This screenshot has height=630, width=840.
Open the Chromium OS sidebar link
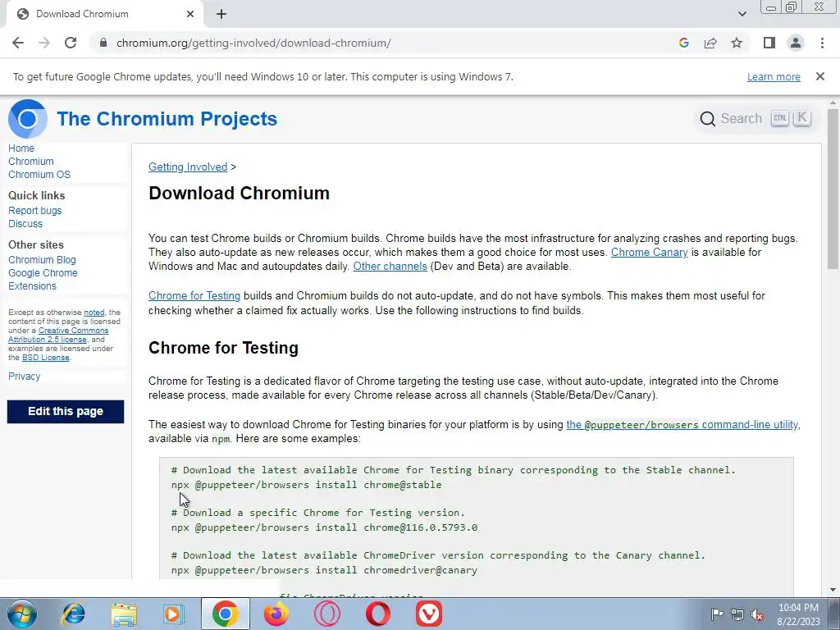[39, 175]
